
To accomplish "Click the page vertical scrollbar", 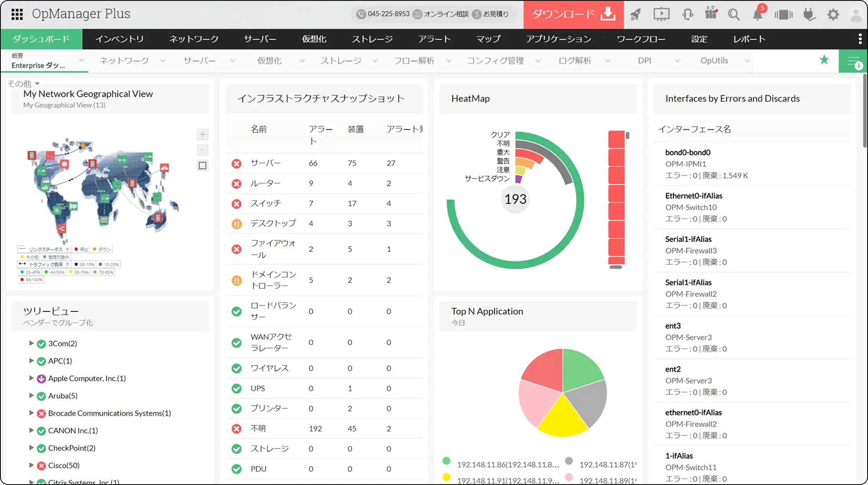I will 865,110.
